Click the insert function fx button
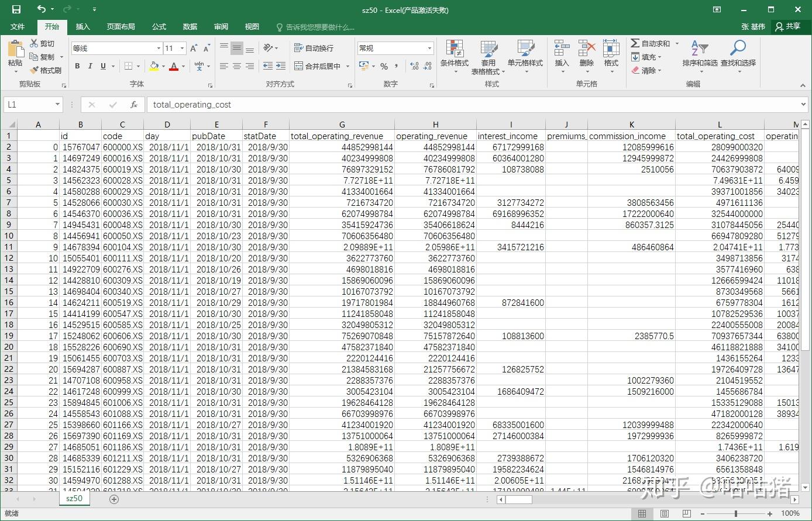The image size is (812, 521). (134, 105)
